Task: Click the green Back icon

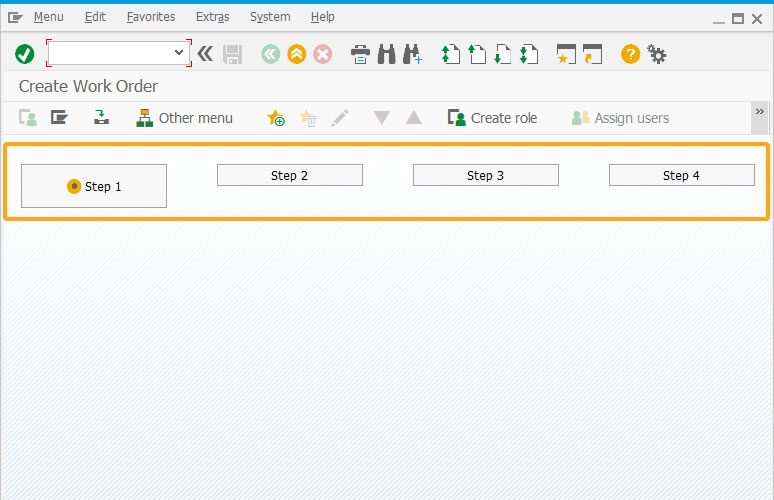Action: click(x=271, y=54)
